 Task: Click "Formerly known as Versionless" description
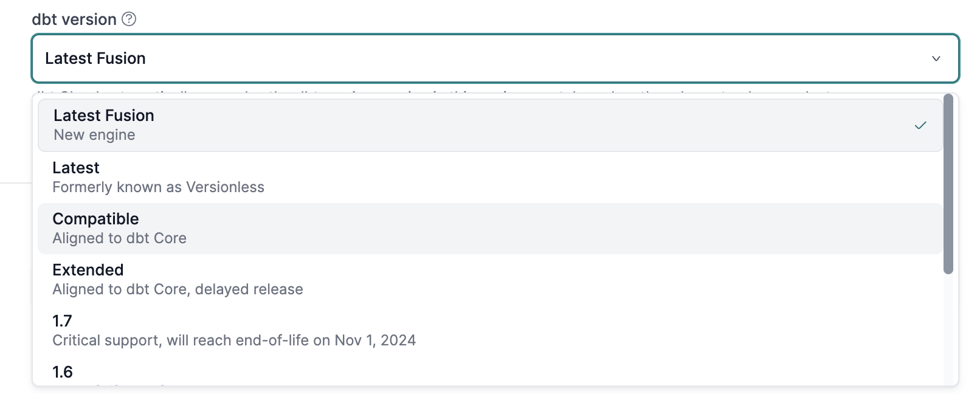[159, 187]
